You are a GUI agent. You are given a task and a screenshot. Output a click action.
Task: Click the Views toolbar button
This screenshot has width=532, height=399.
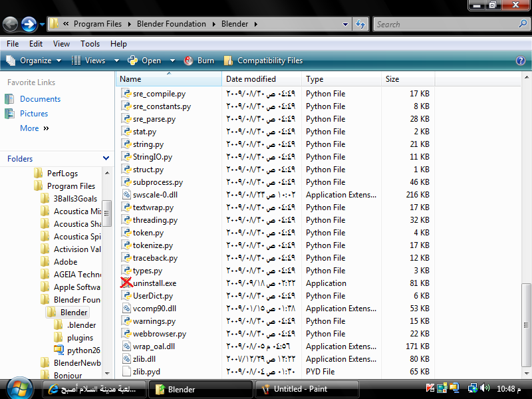tap(88, 61)
